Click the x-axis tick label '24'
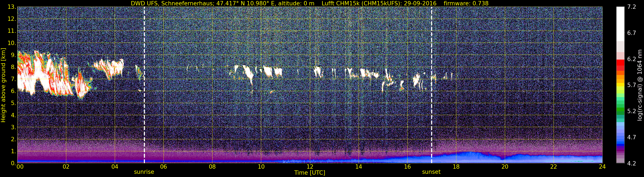 tap(602, 167)
